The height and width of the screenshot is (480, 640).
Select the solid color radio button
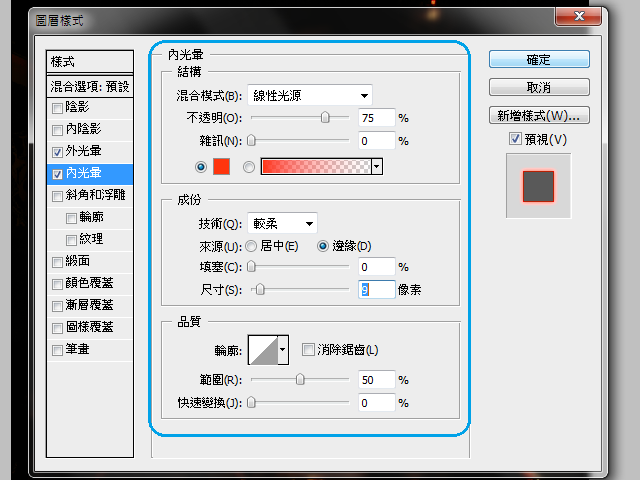tap(200, 167)
